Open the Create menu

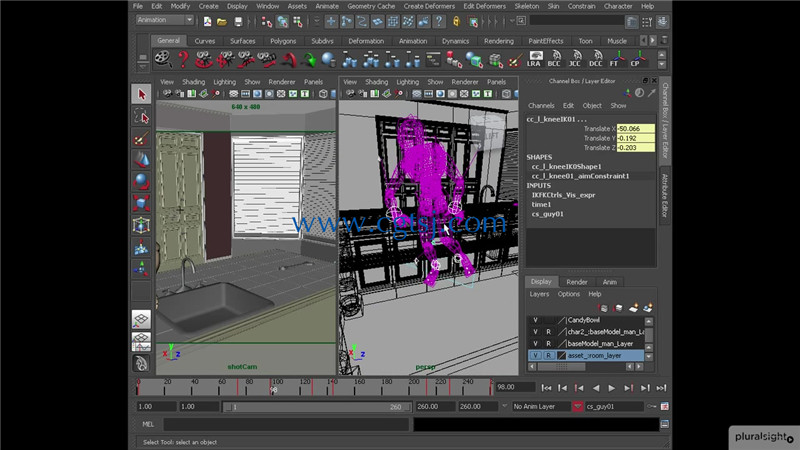pyautogui.click(x=208, y=6)
